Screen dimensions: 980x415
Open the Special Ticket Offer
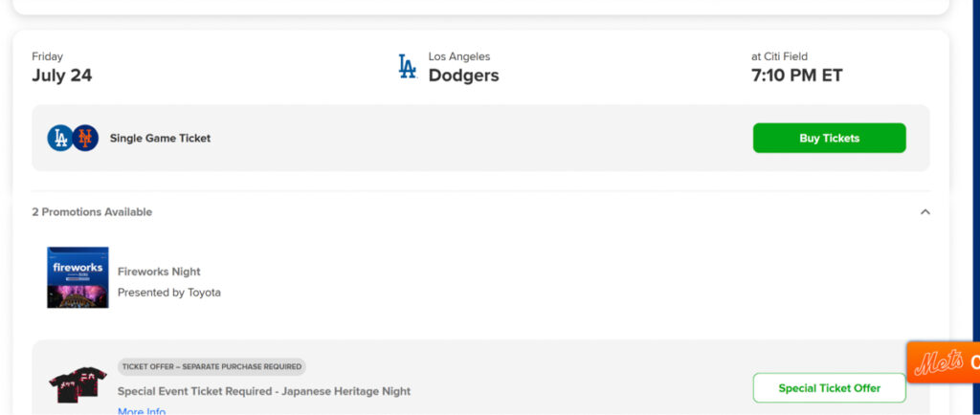(x=829, y=388)
